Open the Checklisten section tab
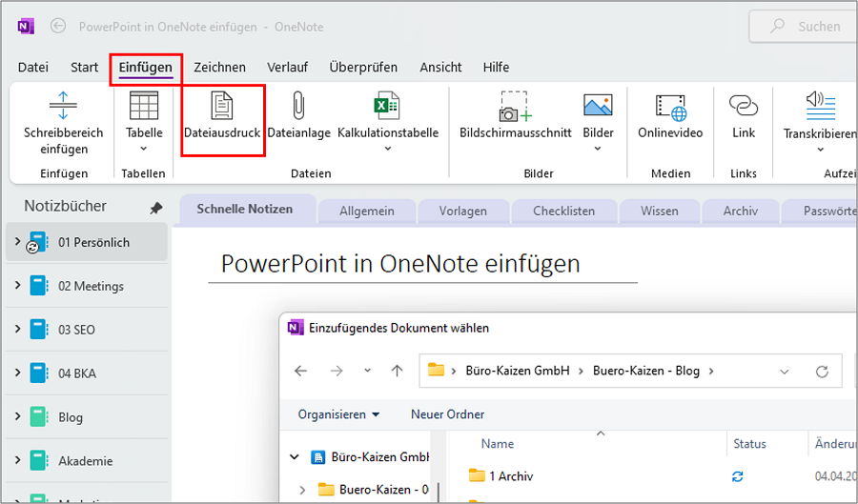The height and width of the screenshot is (504, 858). [x=563, y=211]
